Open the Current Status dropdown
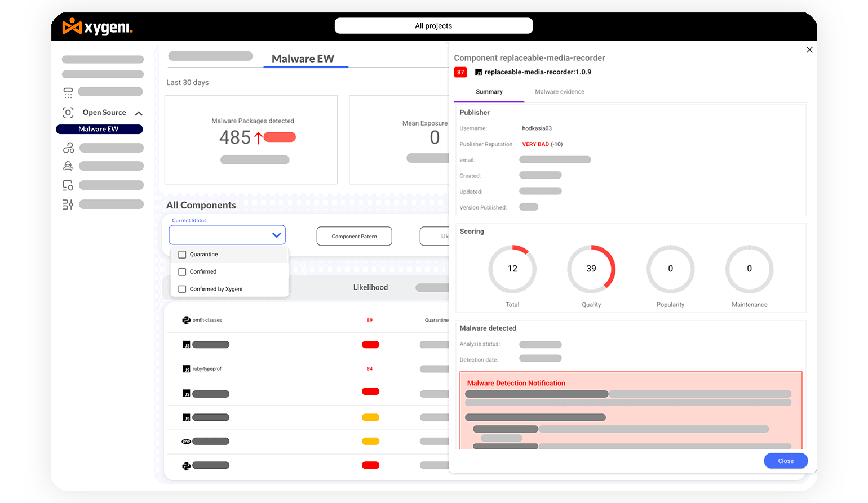 (227, 235)
